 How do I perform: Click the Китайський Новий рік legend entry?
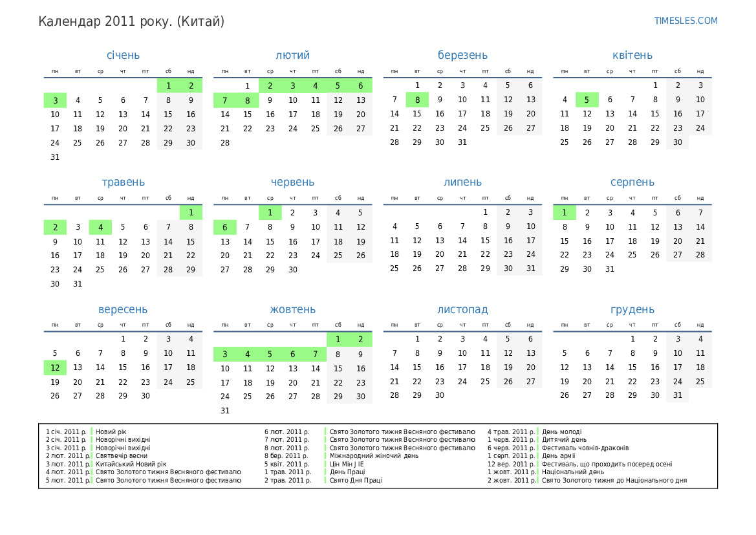point(131,464)
